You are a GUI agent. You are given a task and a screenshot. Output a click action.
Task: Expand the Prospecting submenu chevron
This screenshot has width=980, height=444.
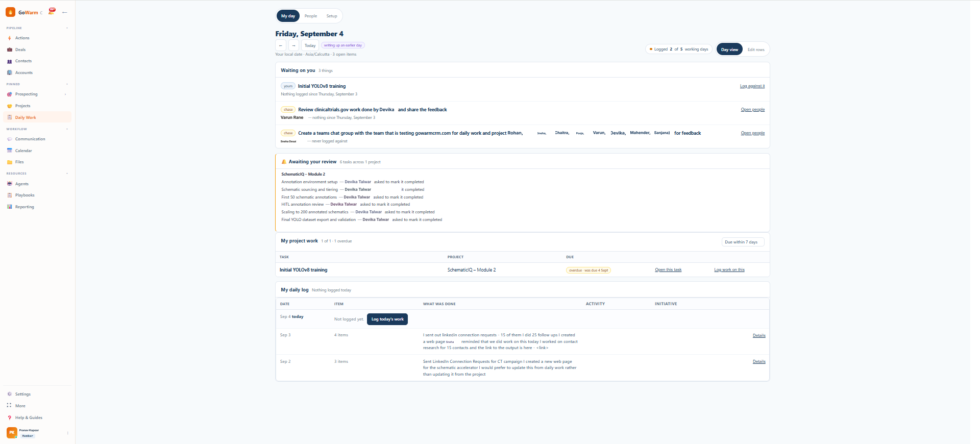pos(65,94)
